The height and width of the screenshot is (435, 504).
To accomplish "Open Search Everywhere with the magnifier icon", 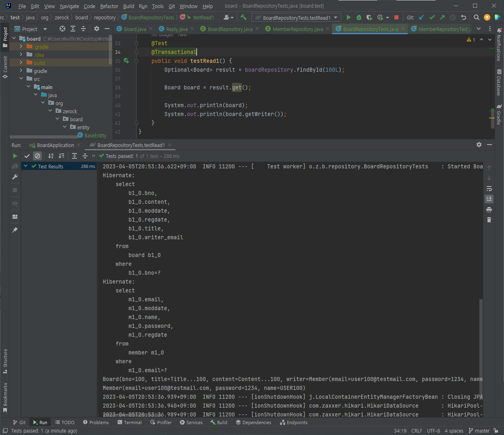I will pos(477,17).
